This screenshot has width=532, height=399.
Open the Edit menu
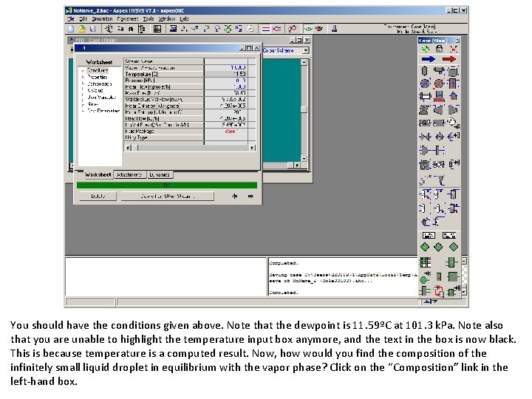coord(83,19)
